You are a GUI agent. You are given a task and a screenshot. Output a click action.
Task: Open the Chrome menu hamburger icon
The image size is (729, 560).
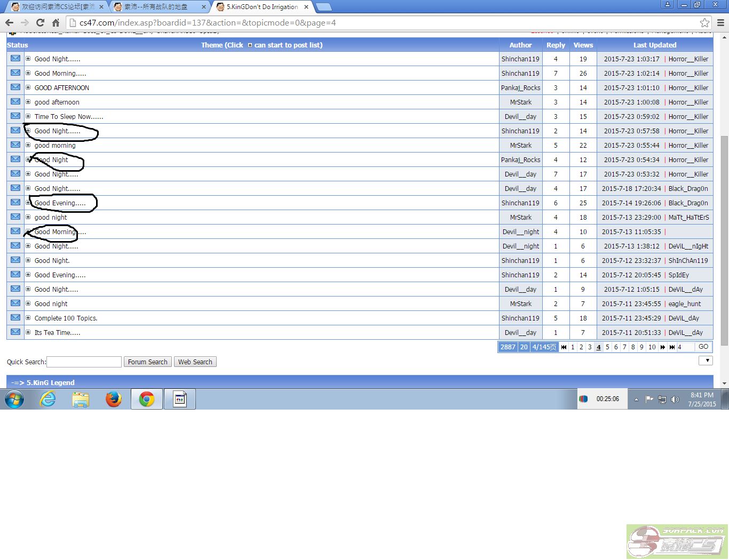point(720,22)
